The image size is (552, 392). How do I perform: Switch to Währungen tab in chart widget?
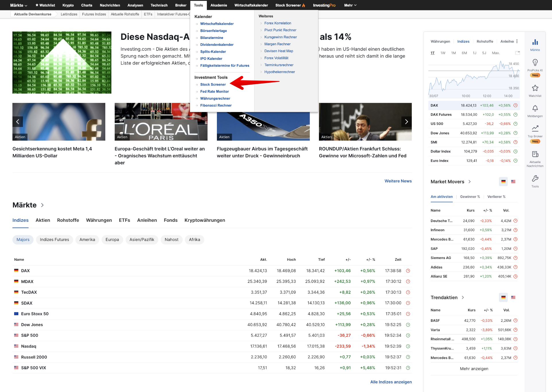point(440,41)
